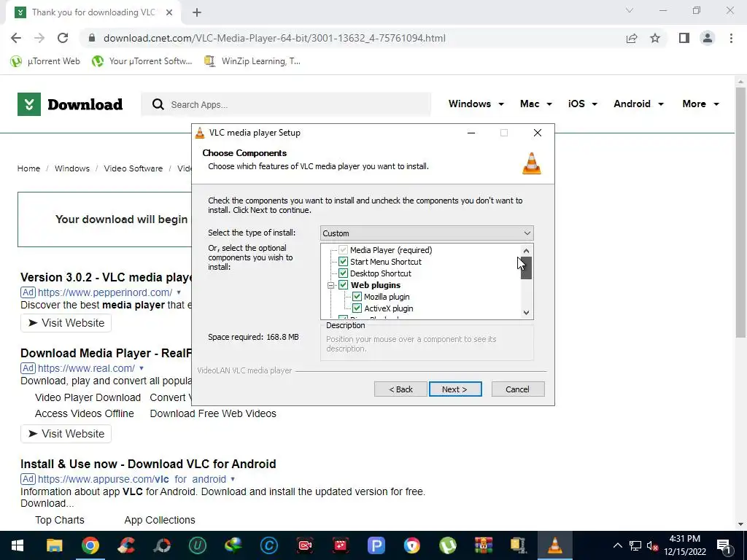Reload the page with the refresh icon
This screenshot has width=747, height=560.
click(63, 38)
